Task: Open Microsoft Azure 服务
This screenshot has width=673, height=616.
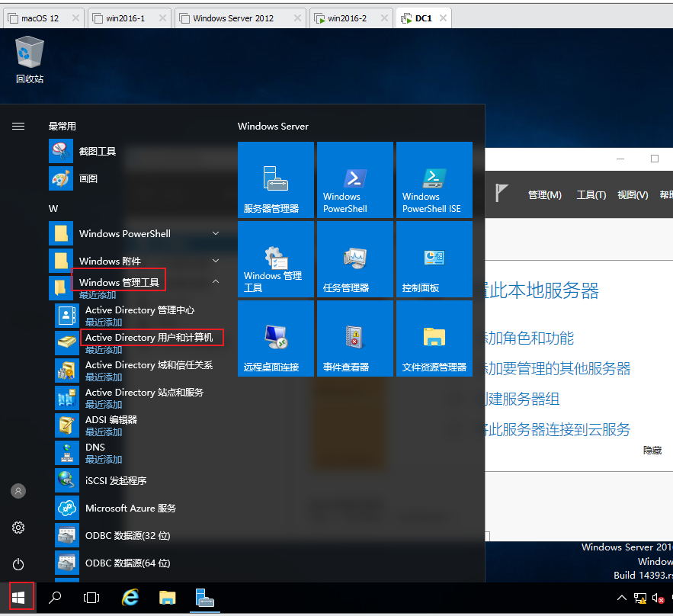Action: coord(130,508)
